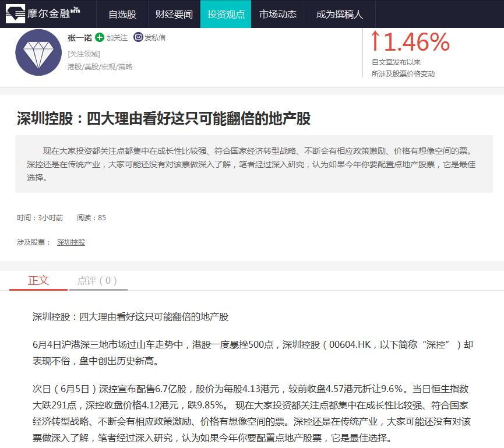The image size is (504, 448).
Task: Click the article headline 深圳控股：四大理由
Action: (x=164, y=119)
